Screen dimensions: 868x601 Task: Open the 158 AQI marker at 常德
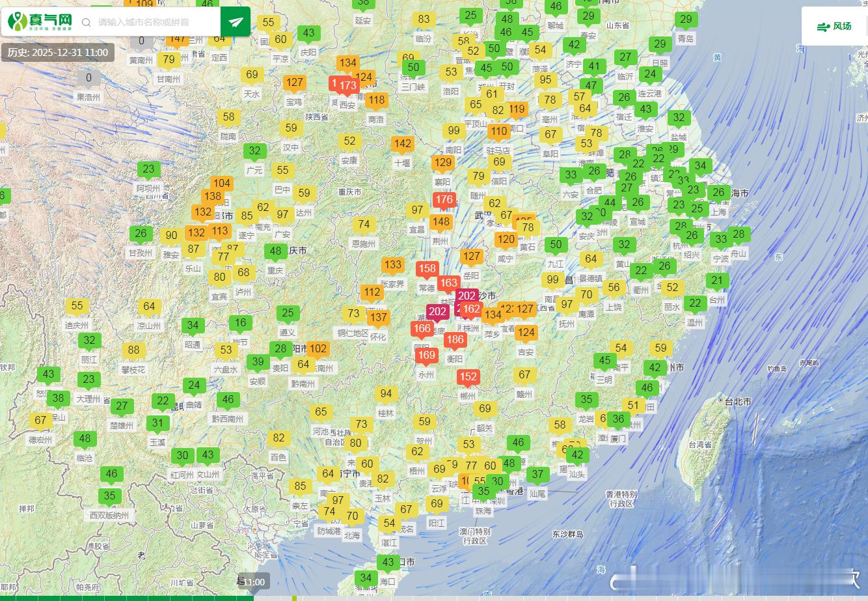coord(427,269)
